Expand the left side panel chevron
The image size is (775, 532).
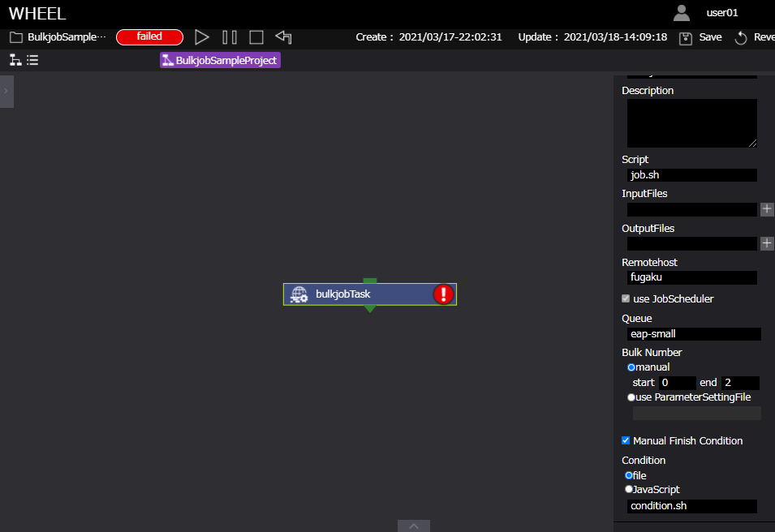(6, 91)
